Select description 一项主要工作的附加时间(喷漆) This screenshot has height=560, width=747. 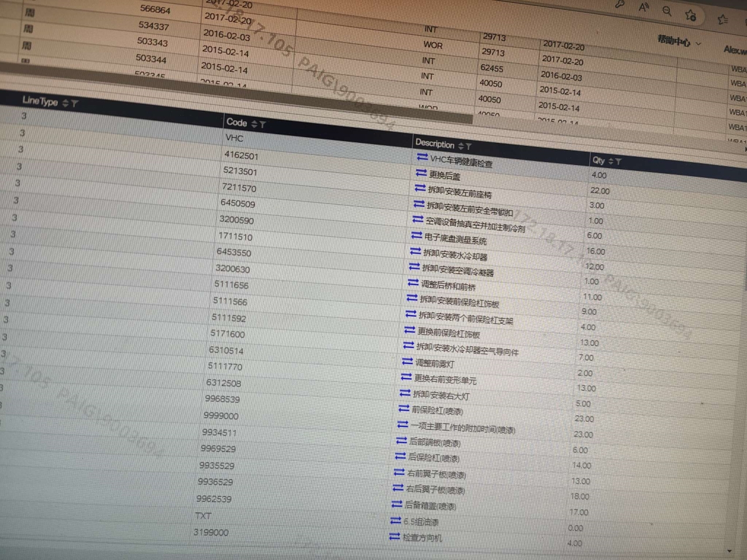point(463,428)
